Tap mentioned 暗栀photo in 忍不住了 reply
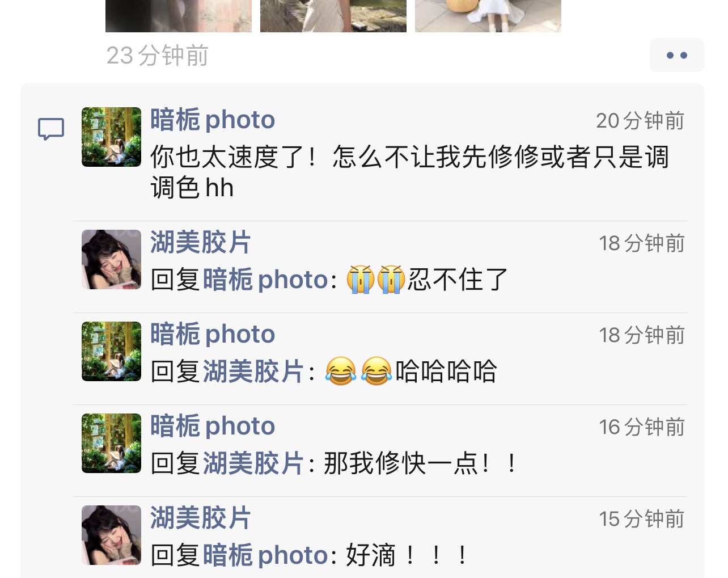 click(265, 280)
